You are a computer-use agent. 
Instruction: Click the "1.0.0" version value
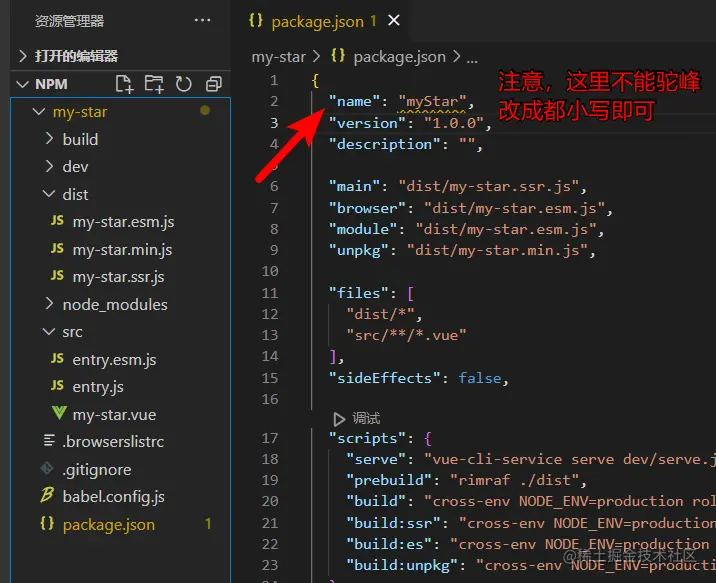(454, 123)
